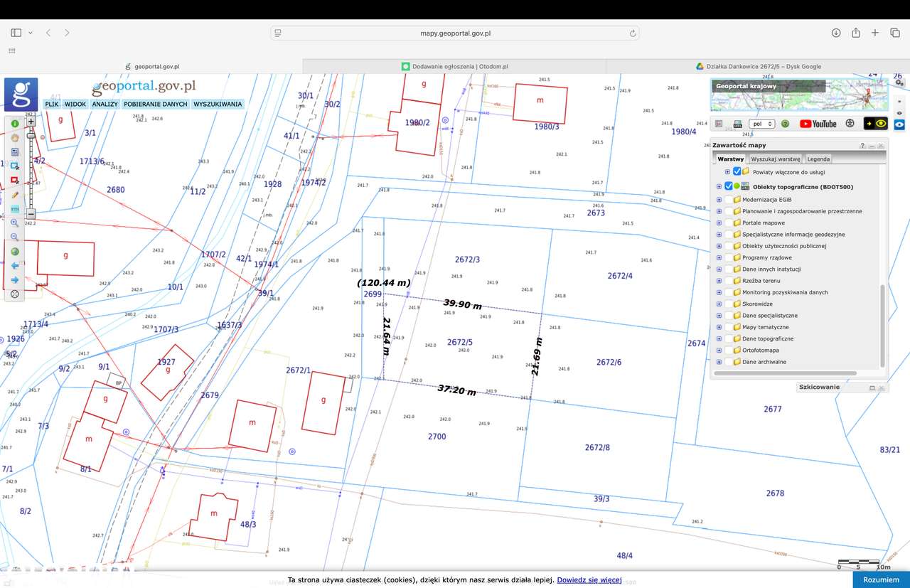Expand the Dane archiwalne layer group
Viewport: 910px width, 588px height.
(719, 362)
